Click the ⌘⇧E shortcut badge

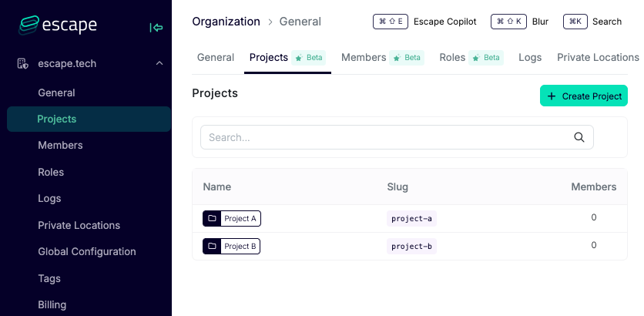(x=391, y=22)
